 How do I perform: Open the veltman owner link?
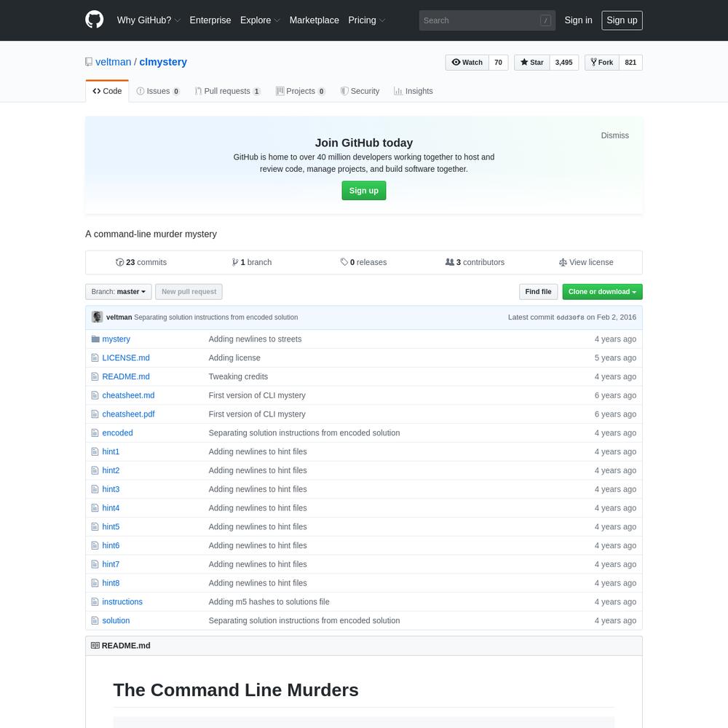coord(114,62)
